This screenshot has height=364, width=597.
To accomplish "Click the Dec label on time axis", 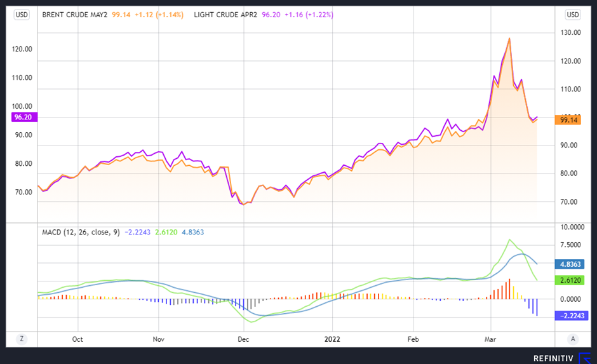I will [243, 339].
